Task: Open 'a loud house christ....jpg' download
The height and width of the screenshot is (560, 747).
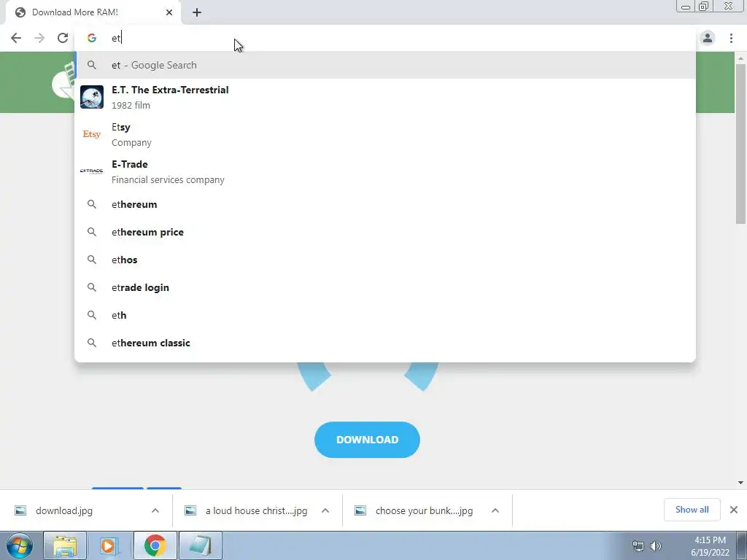Action: point(256,510)
